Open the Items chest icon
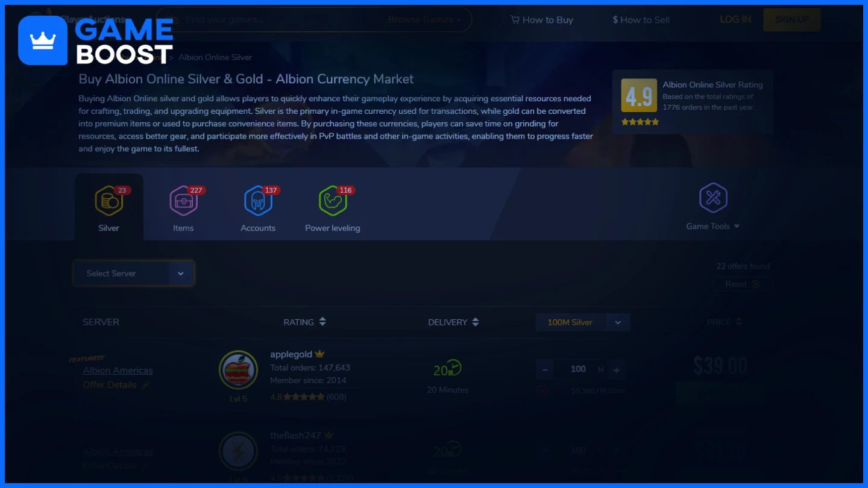Screen dimensions: 868x488 pyautogui.click(x=183, y=201)
